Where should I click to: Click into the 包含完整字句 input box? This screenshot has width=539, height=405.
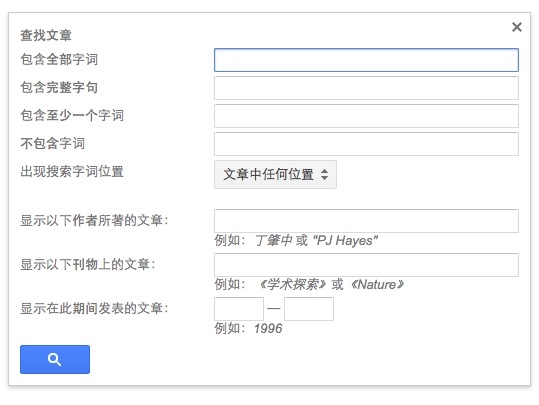(366, 88)
